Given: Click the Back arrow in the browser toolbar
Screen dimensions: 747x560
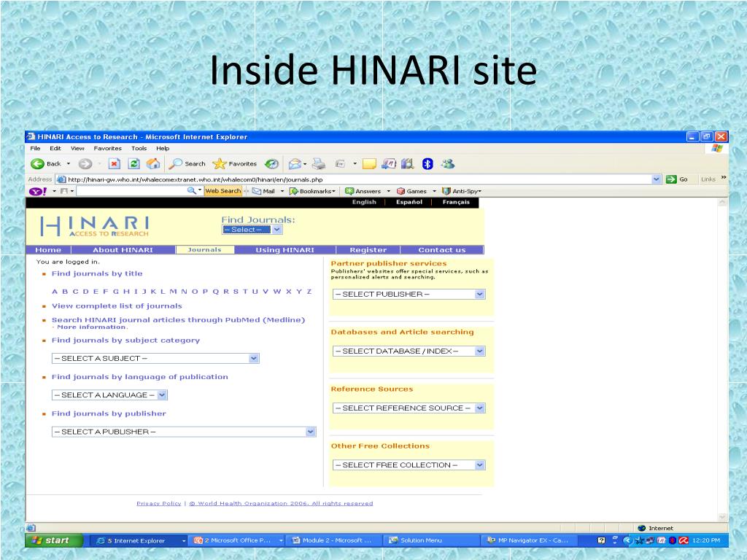Looking at the screenshot, I should coord(37,164).
